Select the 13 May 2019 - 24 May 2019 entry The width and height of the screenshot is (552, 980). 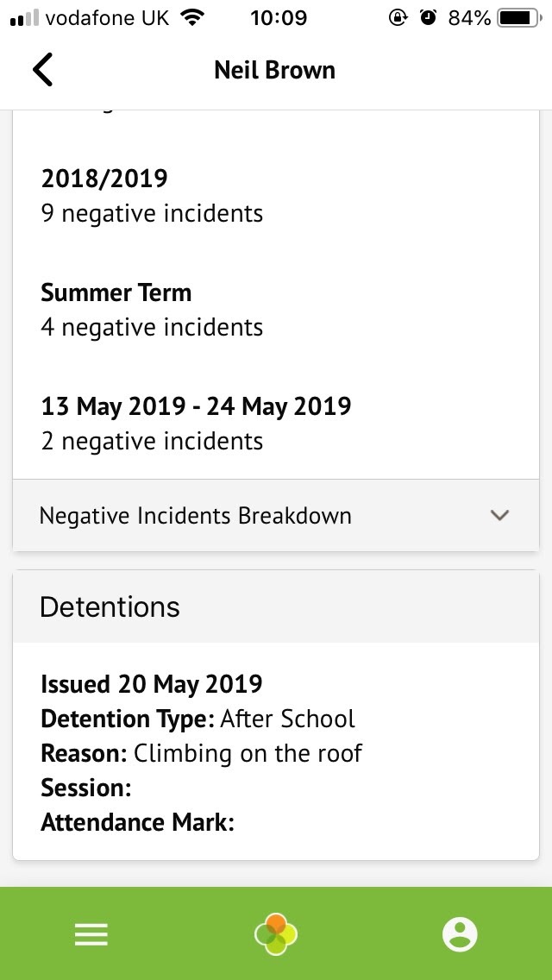coord(196,424)
